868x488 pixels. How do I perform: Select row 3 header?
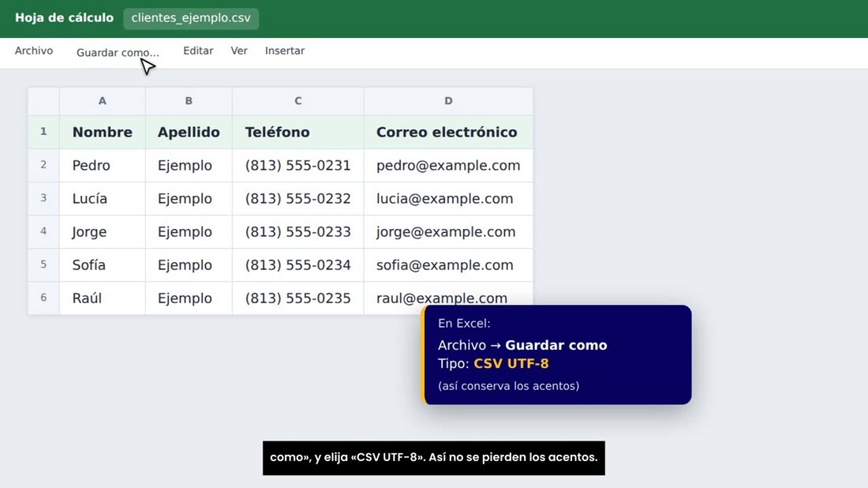point(43,198)
